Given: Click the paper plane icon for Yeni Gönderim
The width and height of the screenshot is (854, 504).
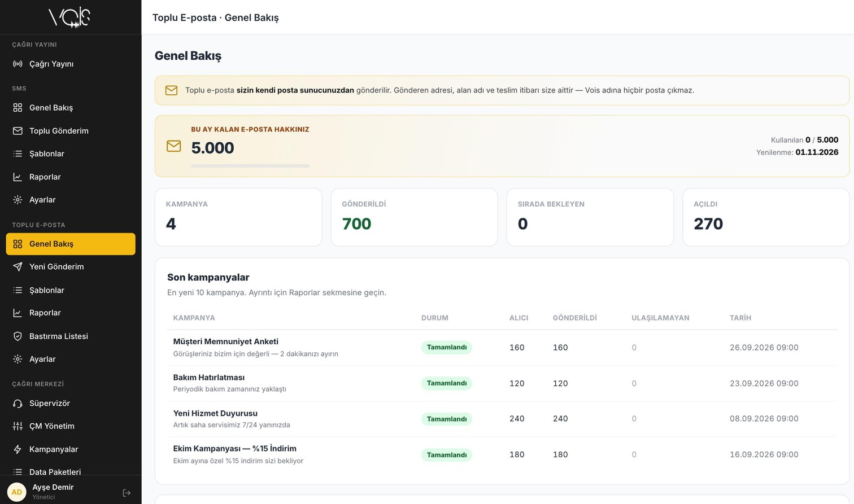Looking at the screenshot, I should pos(18,267).
